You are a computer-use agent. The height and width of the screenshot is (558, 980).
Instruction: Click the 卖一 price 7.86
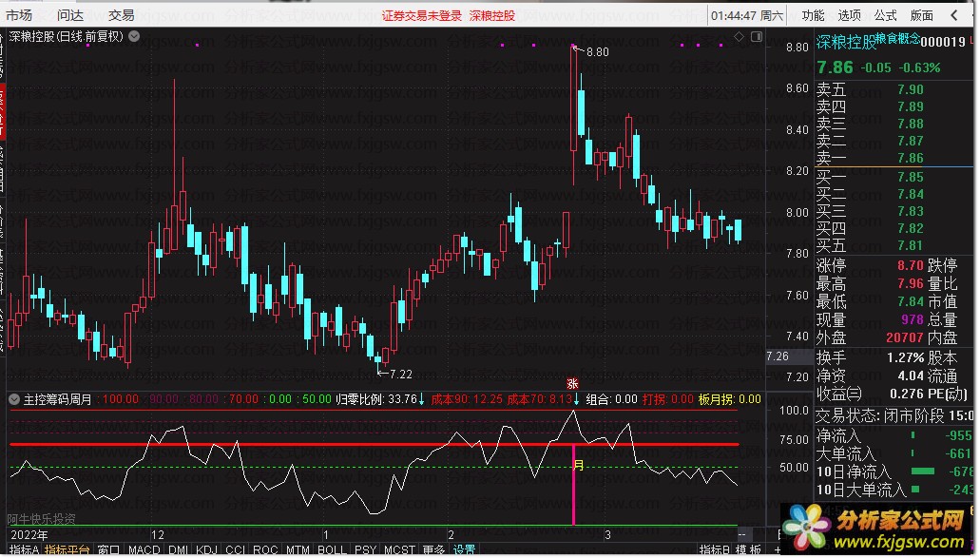(x=911, y=158)
